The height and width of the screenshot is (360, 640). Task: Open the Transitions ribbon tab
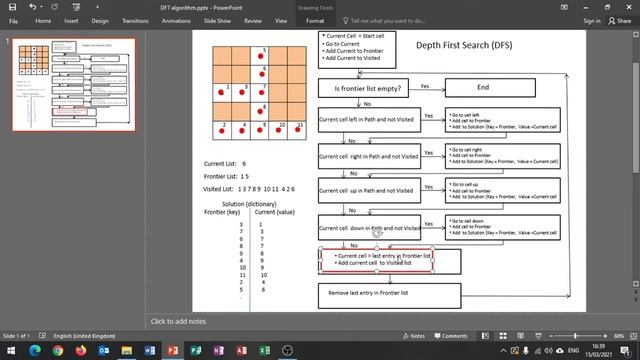[x=135, y=21]
